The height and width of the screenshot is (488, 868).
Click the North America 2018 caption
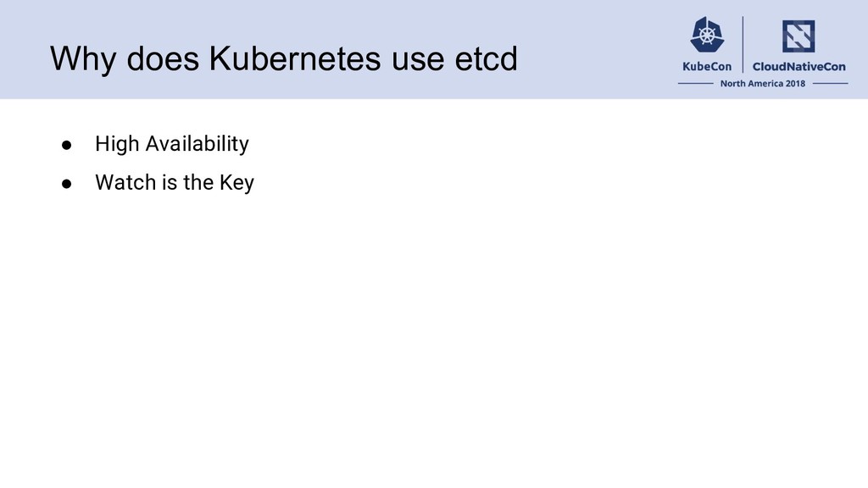coord(762,84)
